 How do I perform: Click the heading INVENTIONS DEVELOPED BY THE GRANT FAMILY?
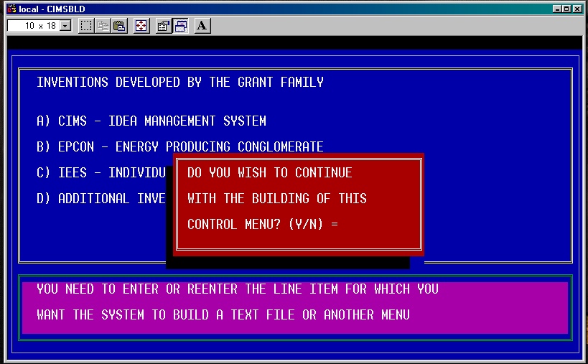click(180, 82)
